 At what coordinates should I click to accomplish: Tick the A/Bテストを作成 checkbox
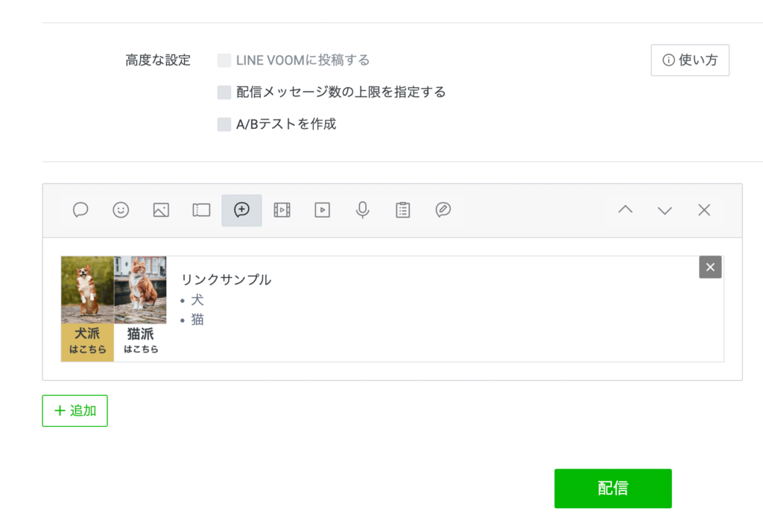tap(224, 124)
